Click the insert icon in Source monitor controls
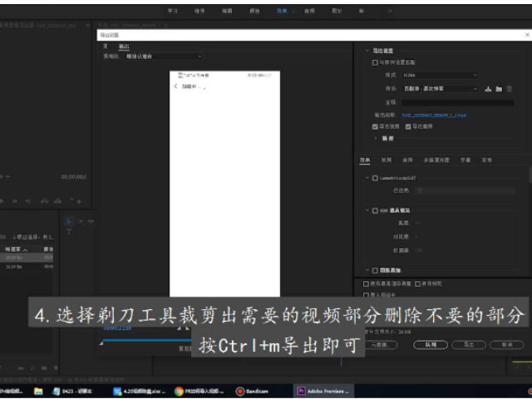 click(x=44, y=201)
